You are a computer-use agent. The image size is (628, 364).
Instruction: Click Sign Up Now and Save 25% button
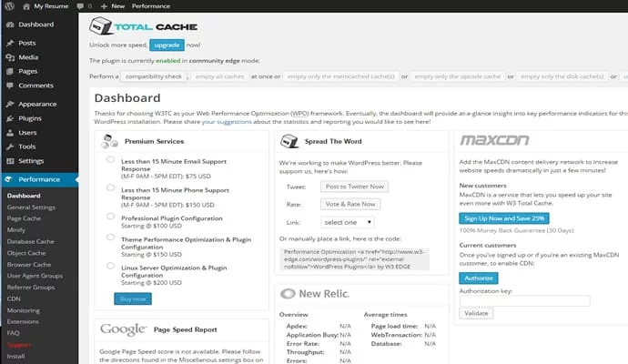click(504, 218)
